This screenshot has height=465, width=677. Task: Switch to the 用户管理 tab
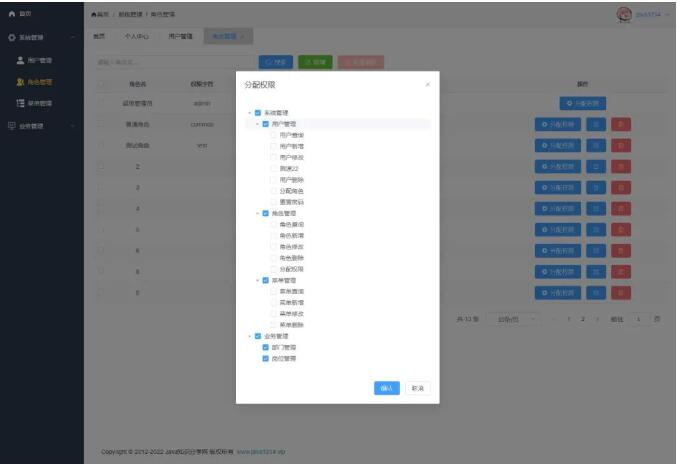179,36
